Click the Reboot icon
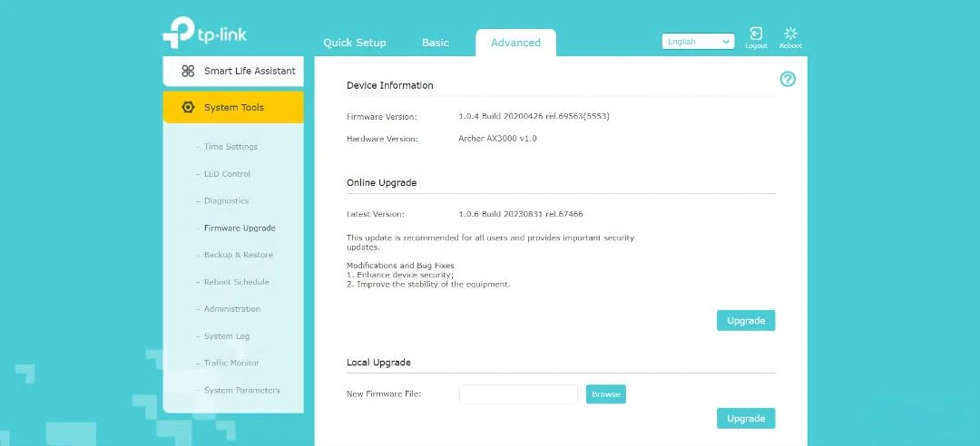Image resolution: width=980 pixels, height=446 pixels. tap(790, 34)
